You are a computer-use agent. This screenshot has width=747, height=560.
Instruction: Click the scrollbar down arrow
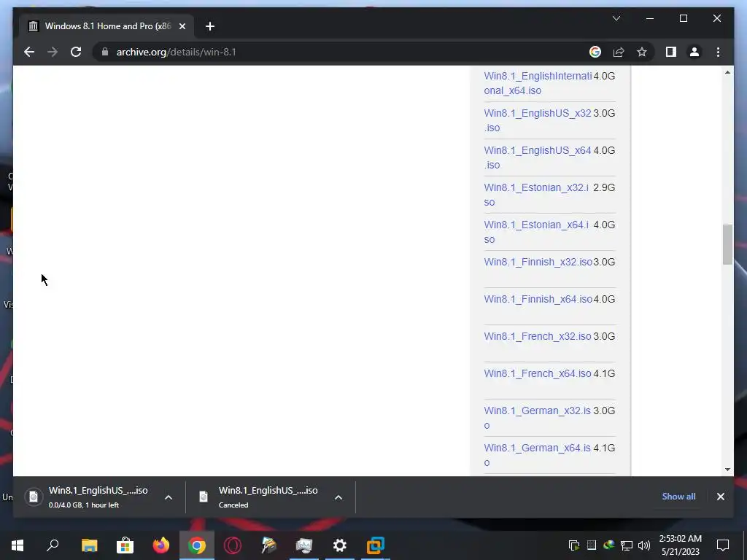point(727,469)
